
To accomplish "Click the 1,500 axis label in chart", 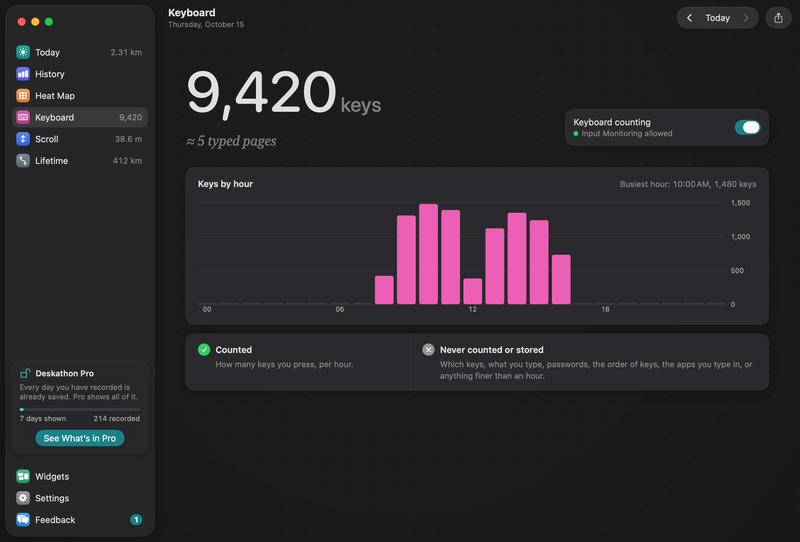I will tap(740, 203).
